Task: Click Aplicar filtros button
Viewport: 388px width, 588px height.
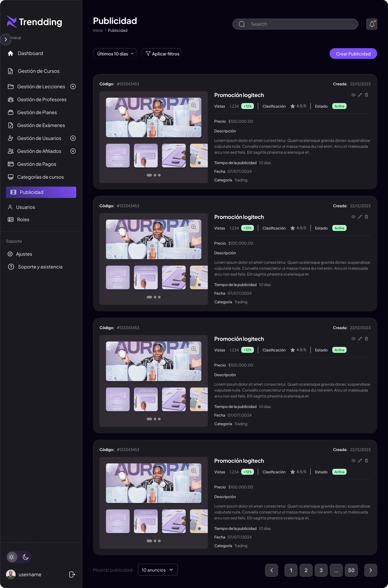Action: (x=161, y=54)
